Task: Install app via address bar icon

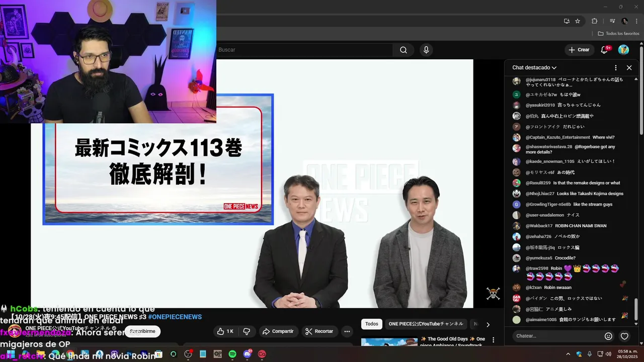Action: click(567, 21)
